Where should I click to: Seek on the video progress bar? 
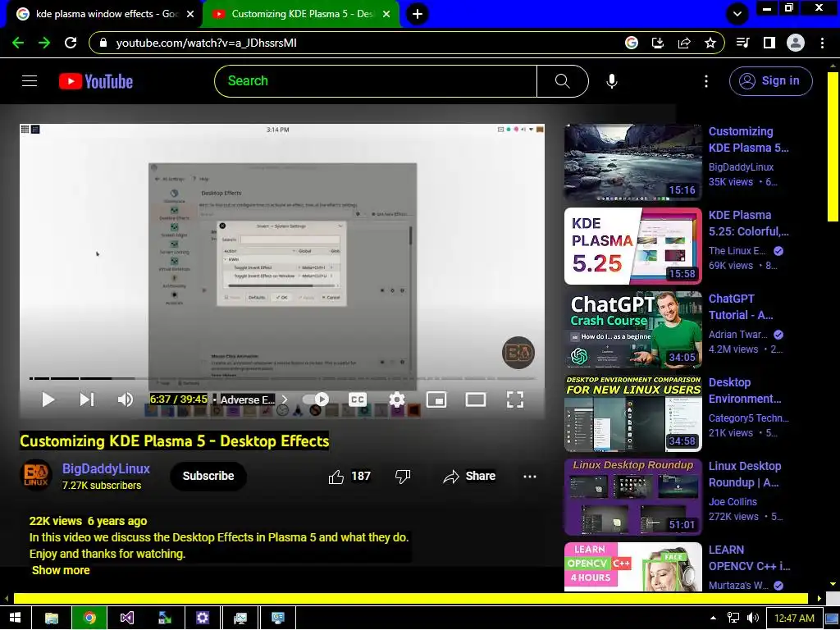[282, 378]
